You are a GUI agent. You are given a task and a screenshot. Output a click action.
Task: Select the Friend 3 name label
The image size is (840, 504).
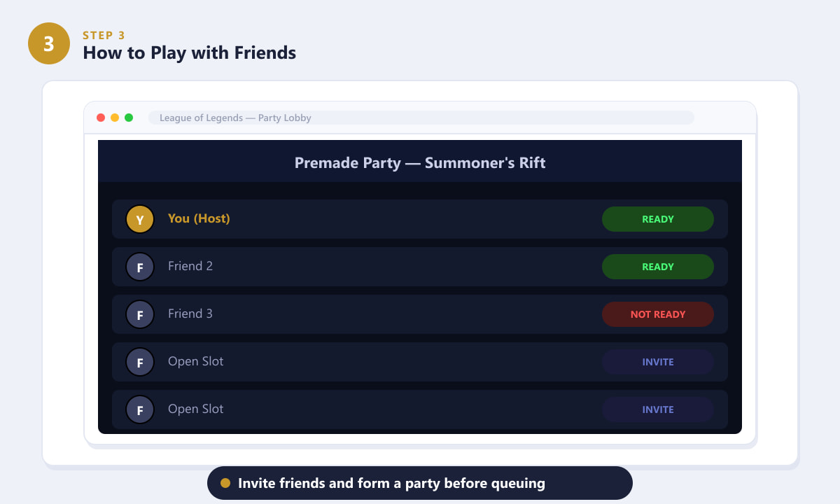(x=190, y=314)
